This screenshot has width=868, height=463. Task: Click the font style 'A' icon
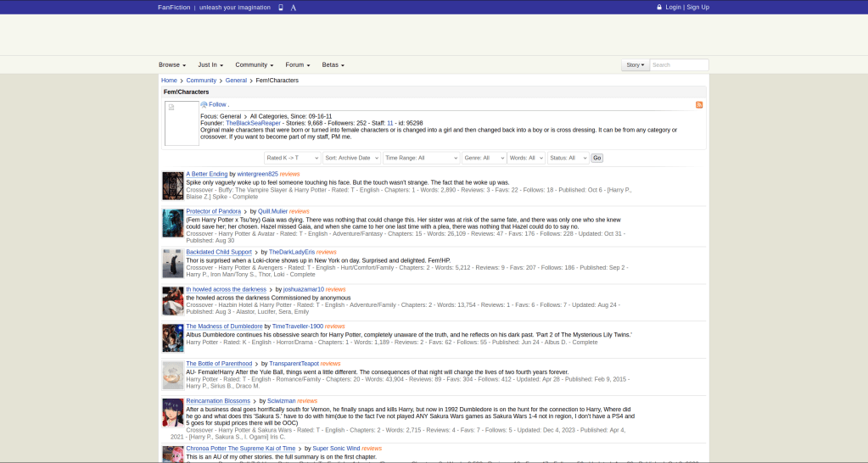(293, 7)
